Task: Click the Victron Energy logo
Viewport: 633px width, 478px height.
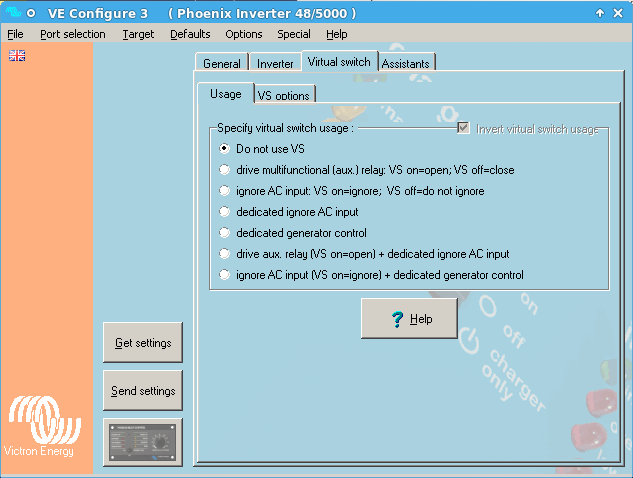Action: tap(44, 426)
